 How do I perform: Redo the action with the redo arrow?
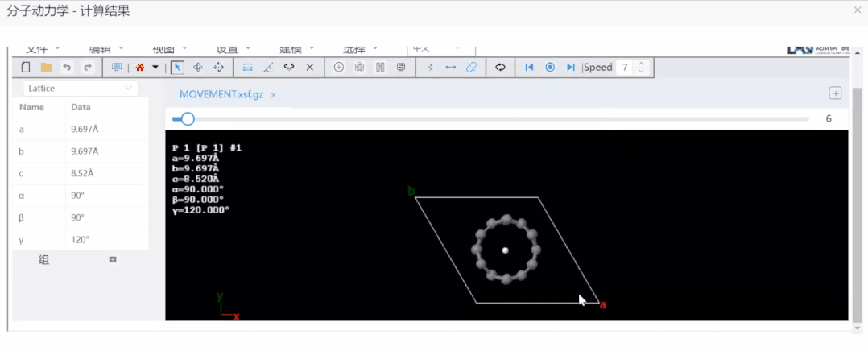coord(88,68)
